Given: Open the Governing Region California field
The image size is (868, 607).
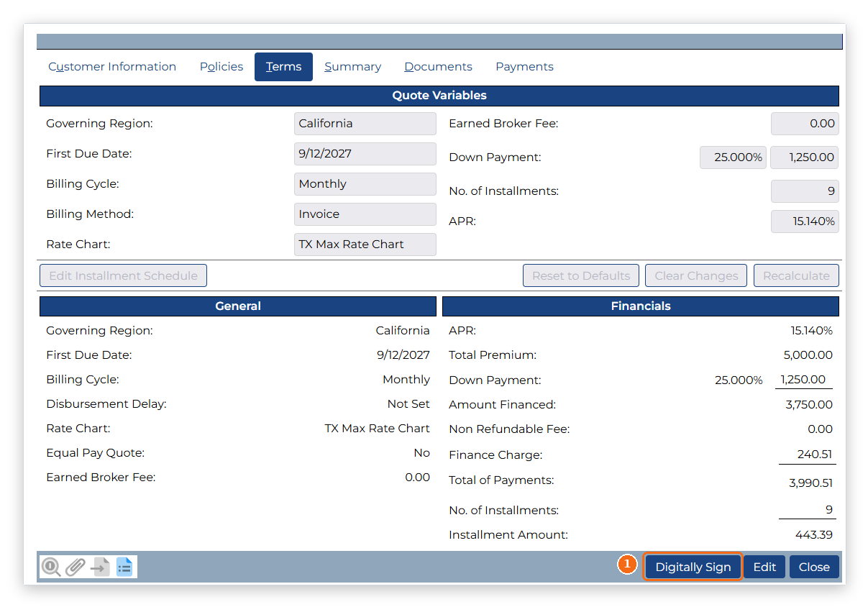Looking at the screenshot, I should (365, 124).
